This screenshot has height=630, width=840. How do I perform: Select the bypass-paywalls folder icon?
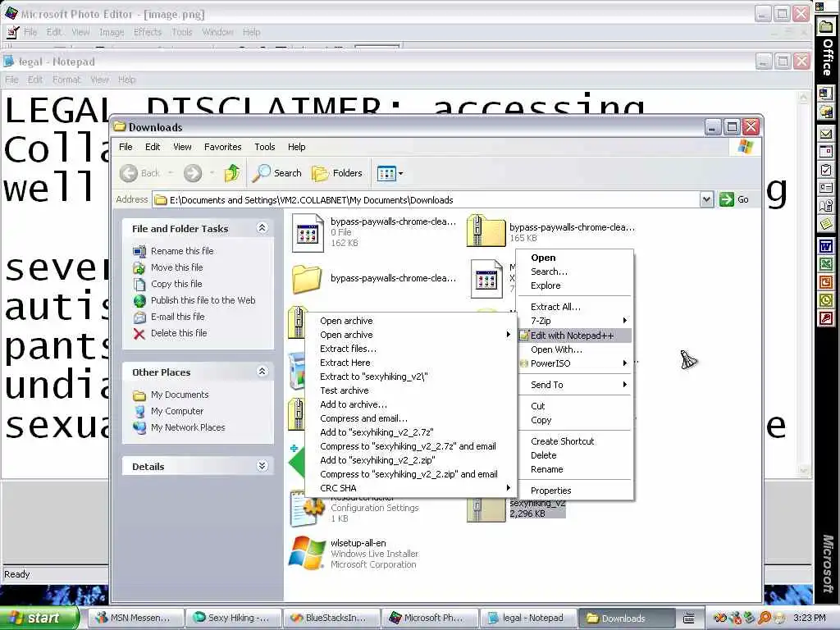307,279
